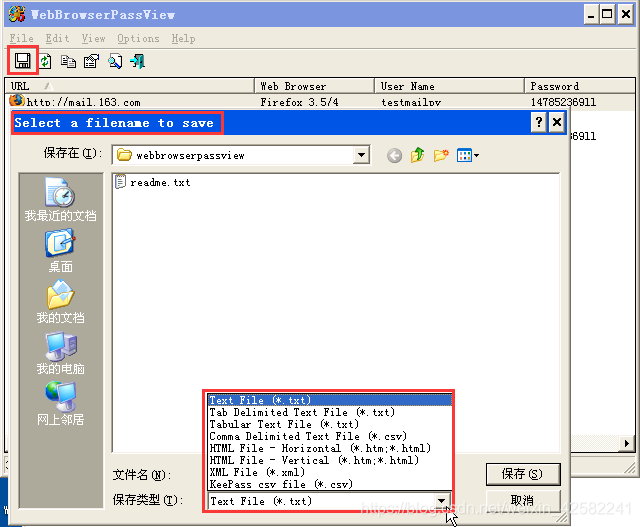Click the horizontal scrollbar right arrow
The width and height of the screenshot is (640, 527).
[627, 443]
